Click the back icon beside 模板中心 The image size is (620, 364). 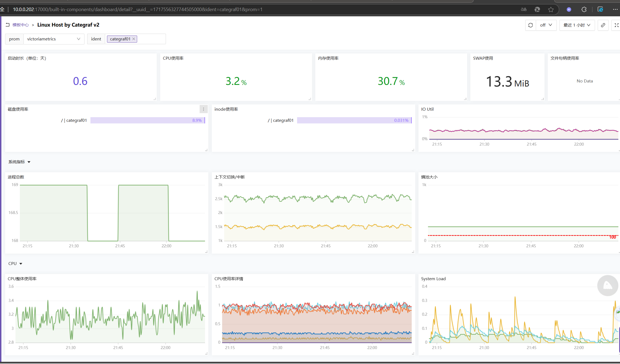click(x=8, y=25)
